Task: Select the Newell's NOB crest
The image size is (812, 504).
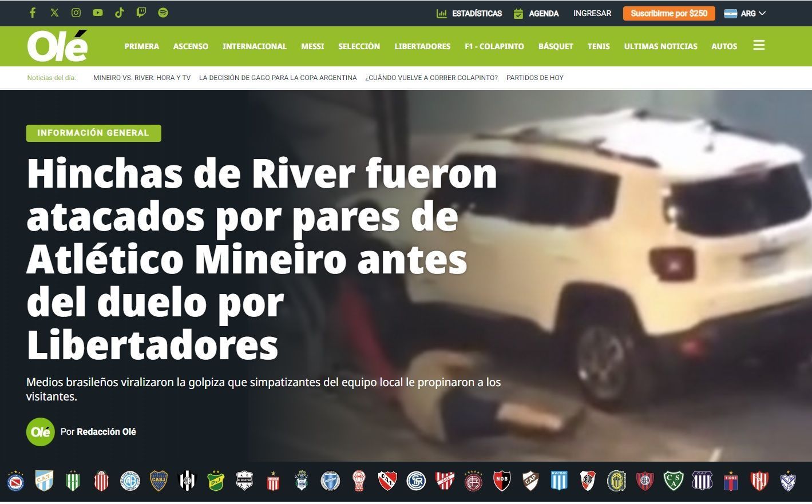Action: tap(502, 481)
